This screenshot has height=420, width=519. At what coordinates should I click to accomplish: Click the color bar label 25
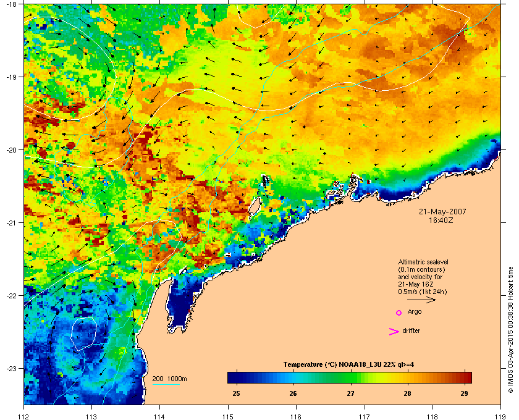(236, 393)
